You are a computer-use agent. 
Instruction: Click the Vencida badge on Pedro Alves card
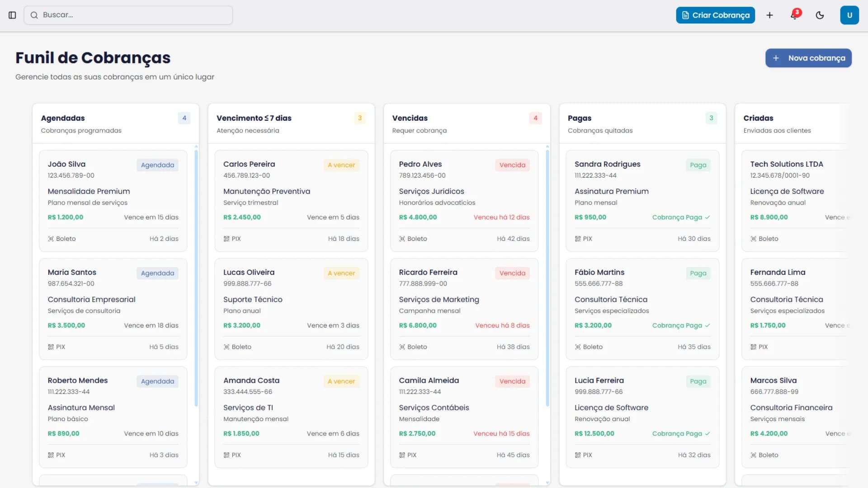coord(512,165)
